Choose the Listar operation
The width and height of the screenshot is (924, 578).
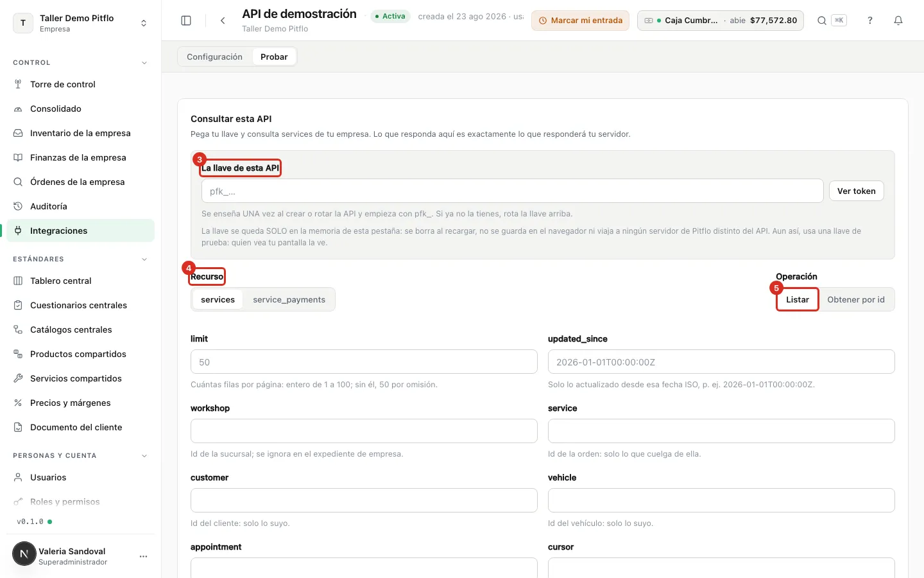(798, 299)
